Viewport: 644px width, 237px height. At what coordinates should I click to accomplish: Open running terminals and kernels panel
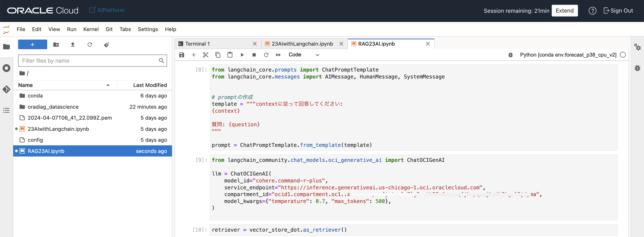pos(6,68)
